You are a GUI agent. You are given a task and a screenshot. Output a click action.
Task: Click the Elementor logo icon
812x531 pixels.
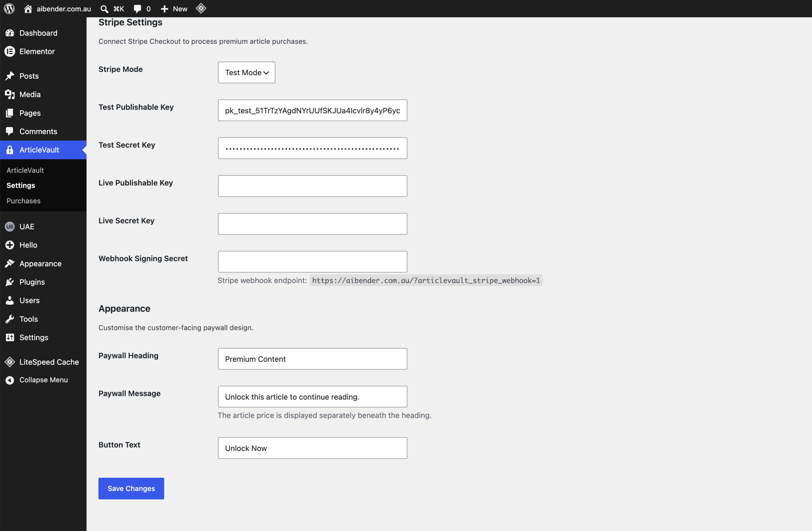coord(10,51)
